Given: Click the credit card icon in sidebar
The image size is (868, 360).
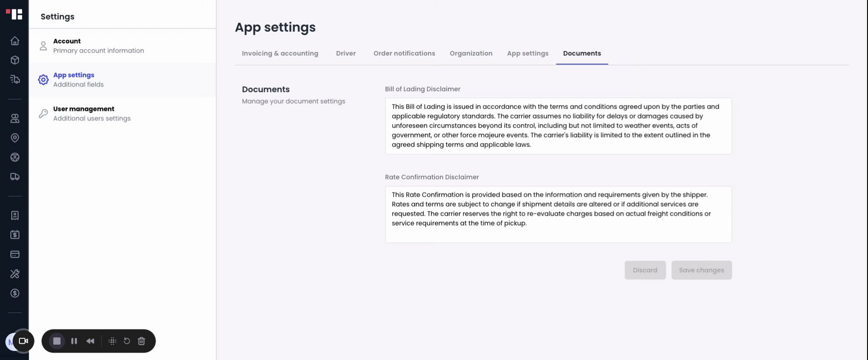Looking at the screenshot, I should [x=15, y=254].
